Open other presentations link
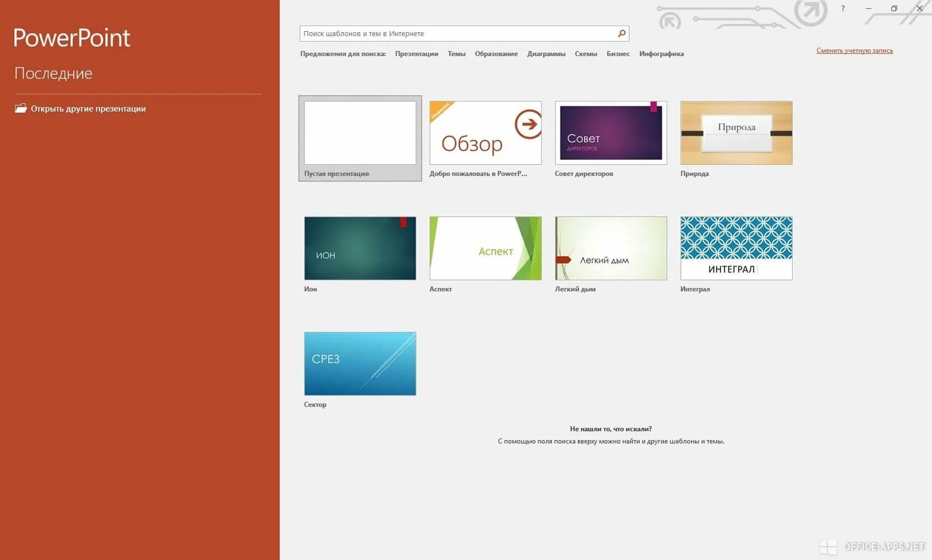932x560 pixels. 88,109
